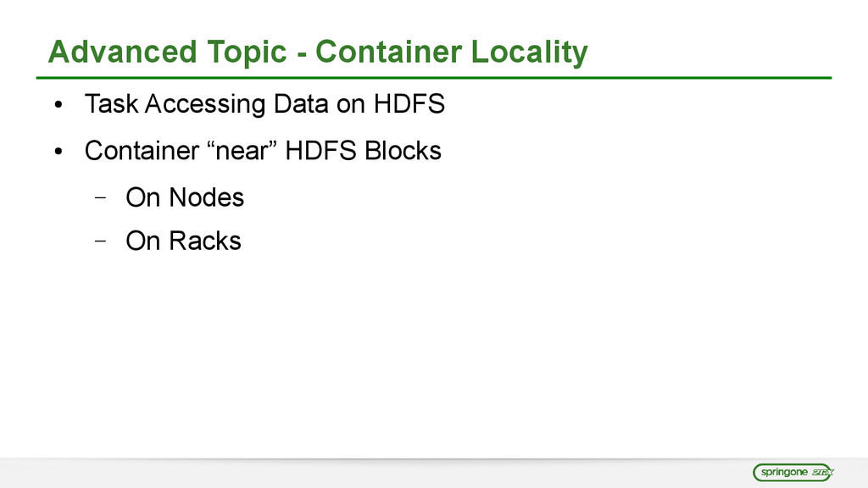Viewport: 868px width, 488px height.
Task: Click the dash marker before On Racks
Action: coord(100,241)
